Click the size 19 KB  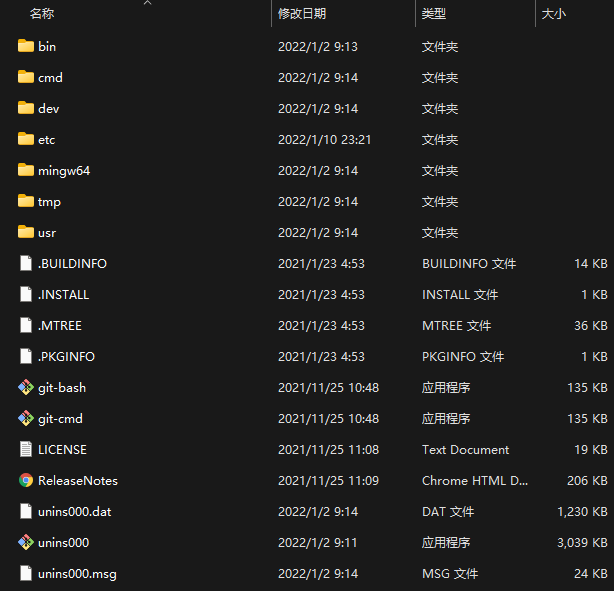[591, 449]
